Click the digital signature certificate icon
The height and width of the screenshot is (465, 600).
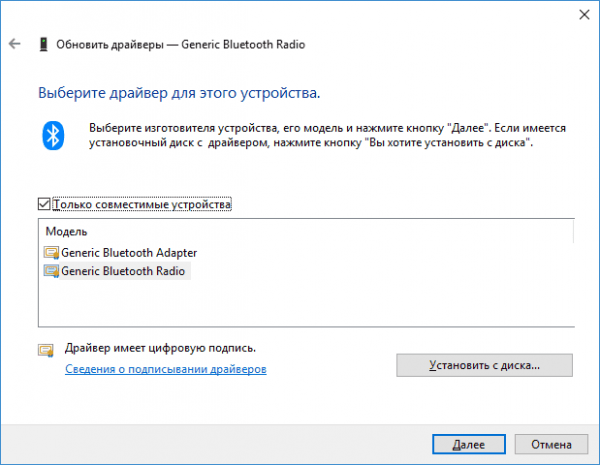pos(46,350)
